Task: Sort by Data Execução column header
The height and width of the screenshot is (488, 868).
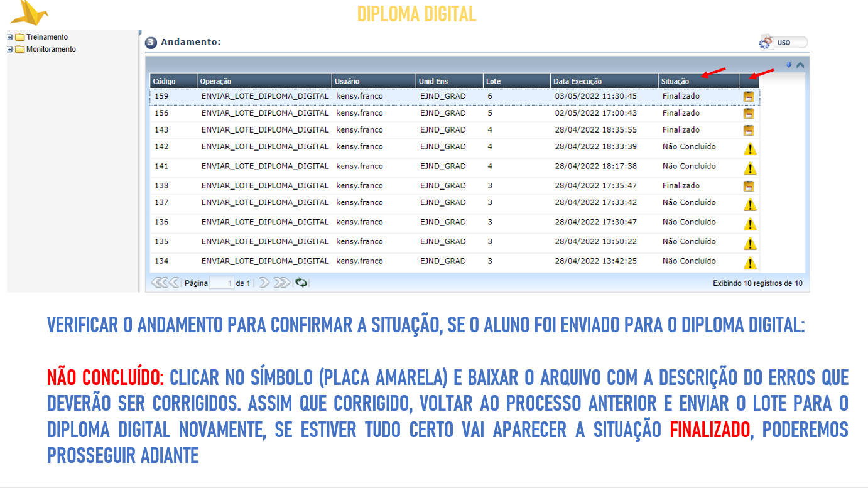Action: [x=604, y=81]
